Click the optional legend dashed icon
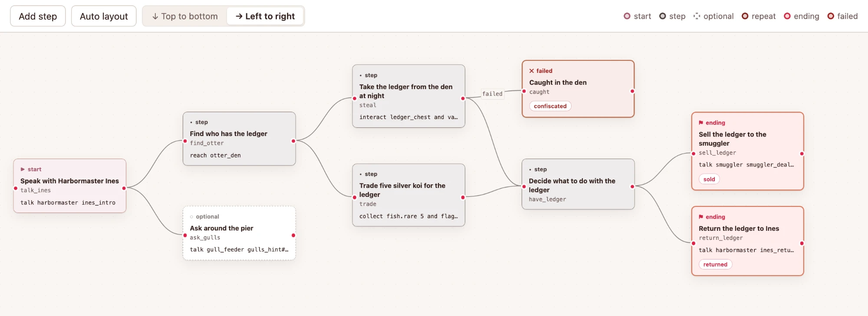Image resolution: width=868 pixels, height=316 pixels. [x=697, y=16]
